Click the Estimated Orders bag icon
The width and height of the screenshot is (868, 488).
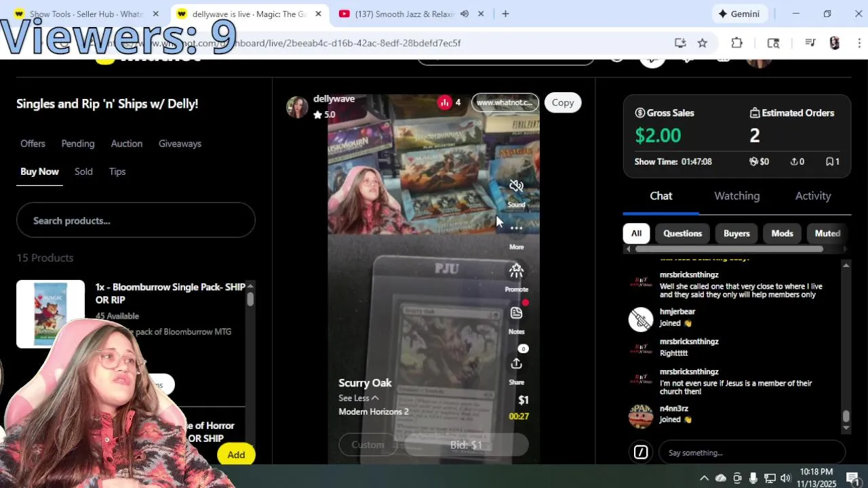(x=754, y=113)
